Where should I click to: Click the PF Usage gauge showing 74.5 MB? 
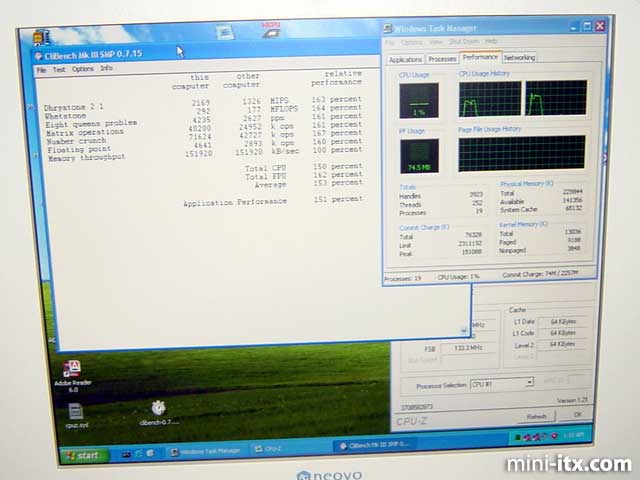419,156
